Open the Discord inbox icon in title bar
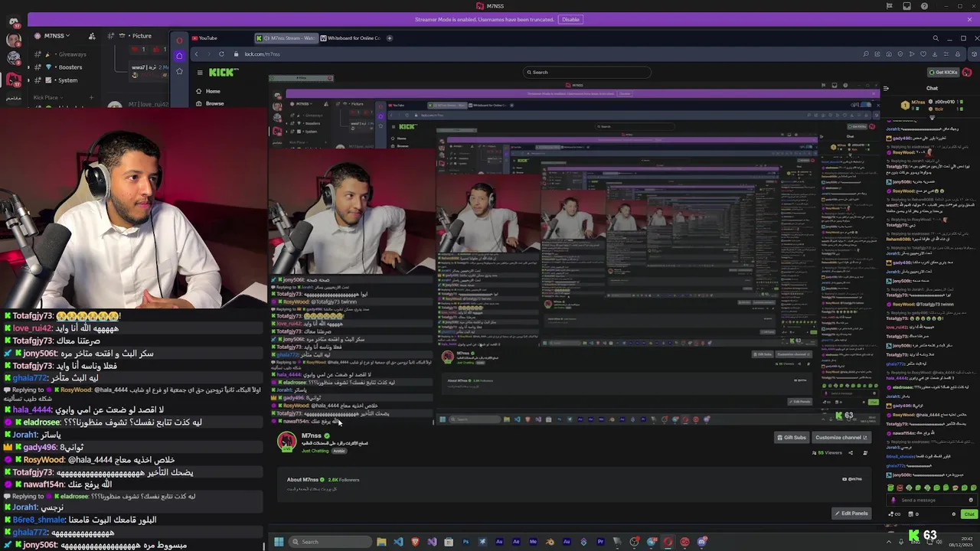 click(x=906, y=6)
